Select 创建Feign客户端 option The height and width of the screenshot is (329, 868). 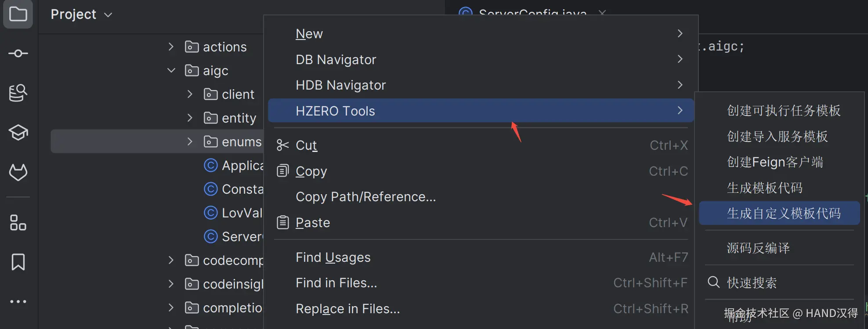[x=775, y=162]
